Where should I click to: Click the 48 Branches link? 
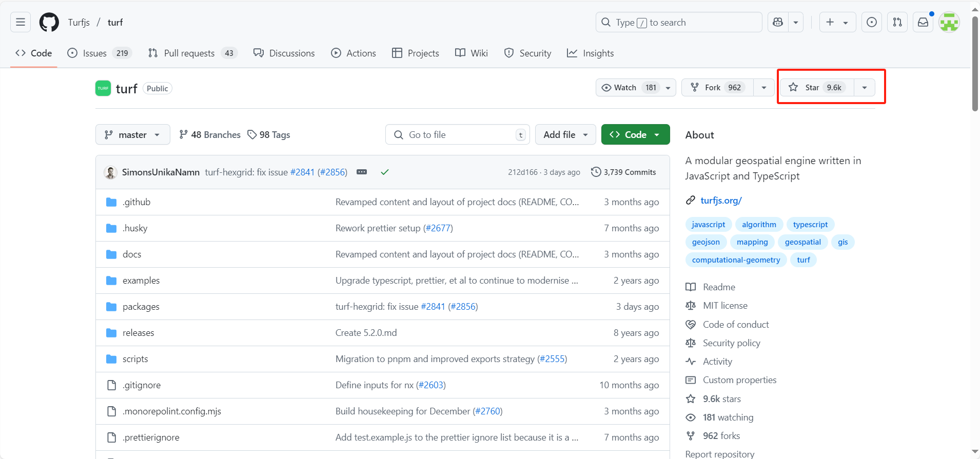click(210, 135)
